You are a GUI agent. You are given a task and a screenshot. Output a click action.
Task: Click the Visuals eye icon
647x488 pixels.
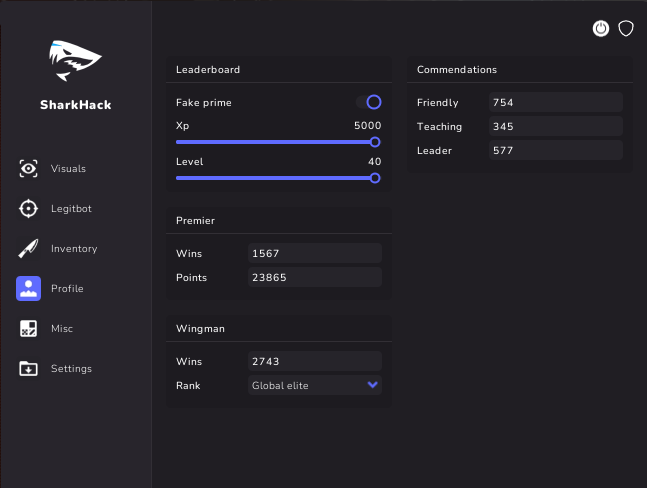click(29, 169)
